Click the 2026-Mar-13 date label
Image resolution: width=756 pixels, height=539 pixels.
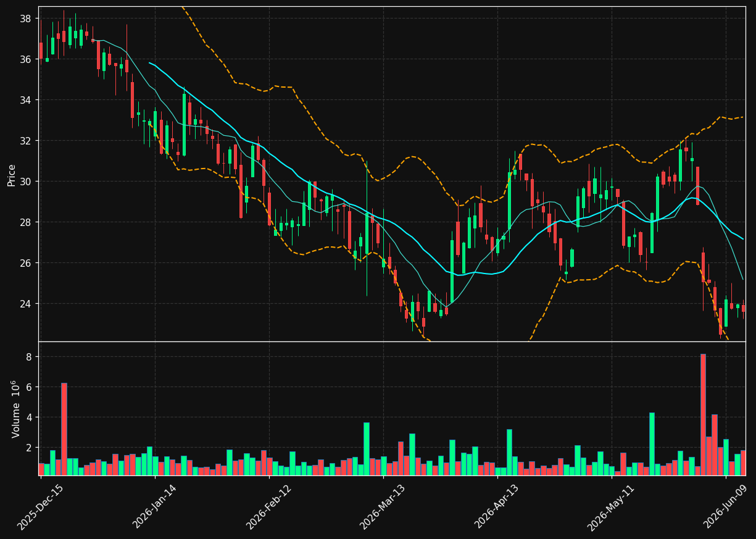coord(383,508)
